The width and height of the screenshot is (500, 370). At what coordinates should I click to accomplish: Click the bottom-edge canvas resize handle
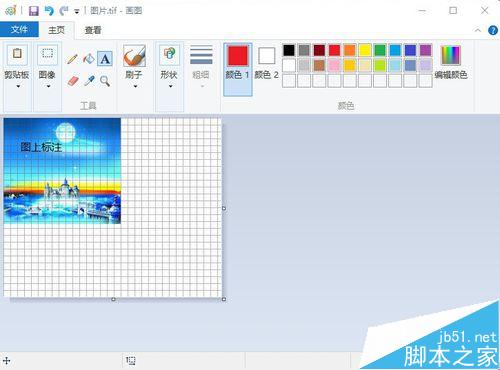(113, 299)
